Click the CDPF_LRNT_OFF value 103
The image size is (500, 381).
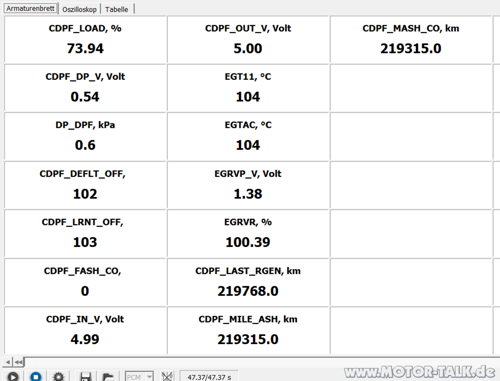coord(85,242)
